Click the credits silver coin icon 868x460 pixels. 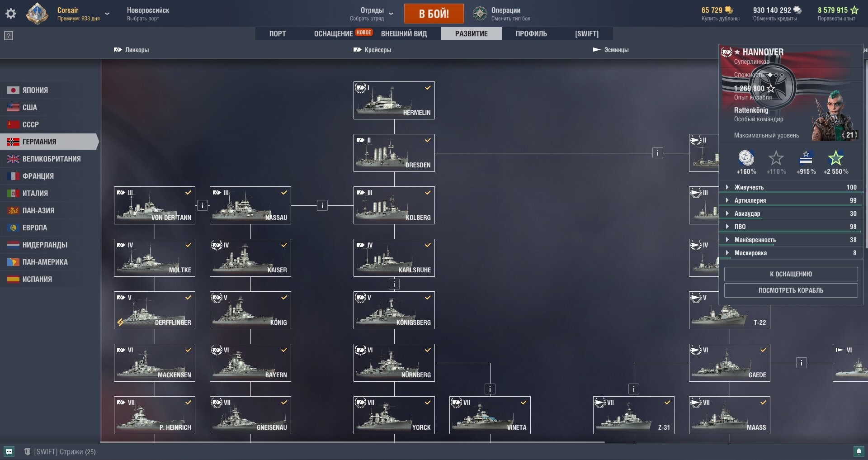point(797,10)
